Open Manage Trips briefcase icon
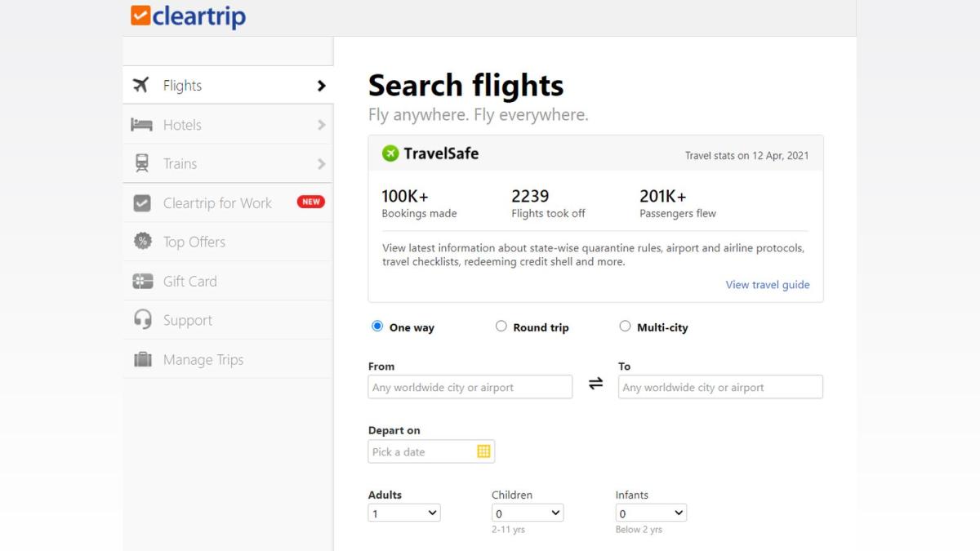Screen dimensions: 980x551 140,359
